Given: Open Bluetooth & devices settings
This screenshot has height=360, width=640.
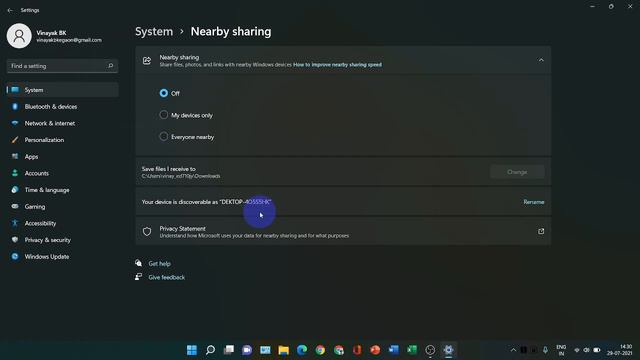Looking at the screenshot, I should pos(62,107).
